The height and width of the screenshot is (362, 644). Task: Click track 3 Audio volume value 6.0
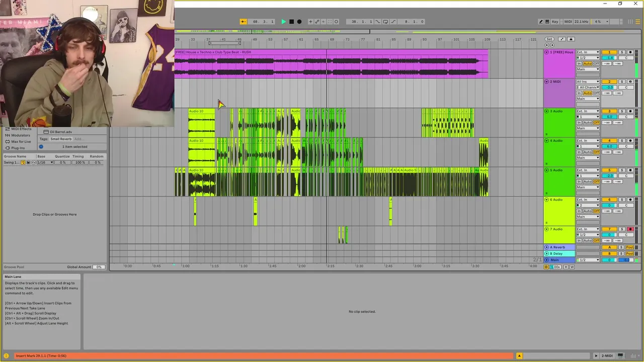[x=609, y=117]
